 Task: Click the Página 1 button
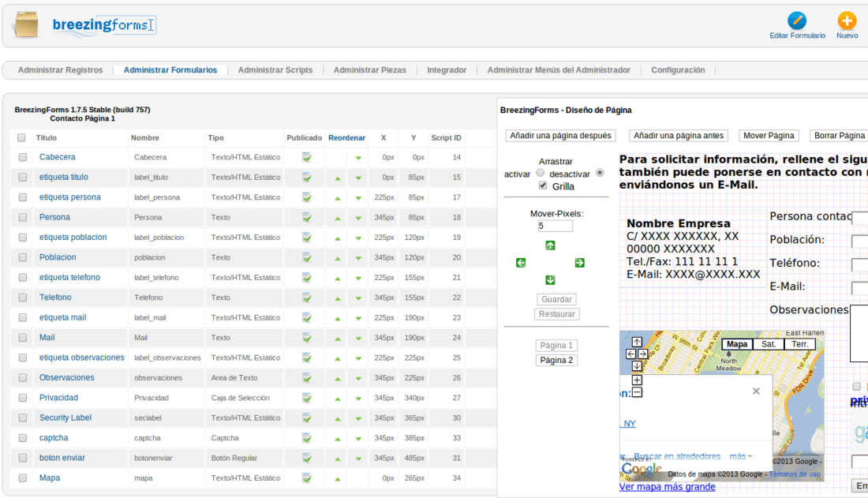coord(556,345)
